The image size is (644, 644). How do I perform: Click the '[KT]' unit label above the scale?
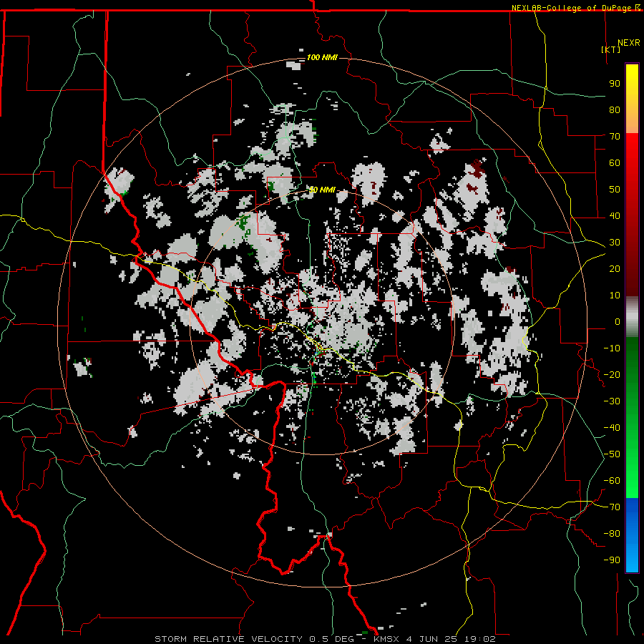point(611,49)
